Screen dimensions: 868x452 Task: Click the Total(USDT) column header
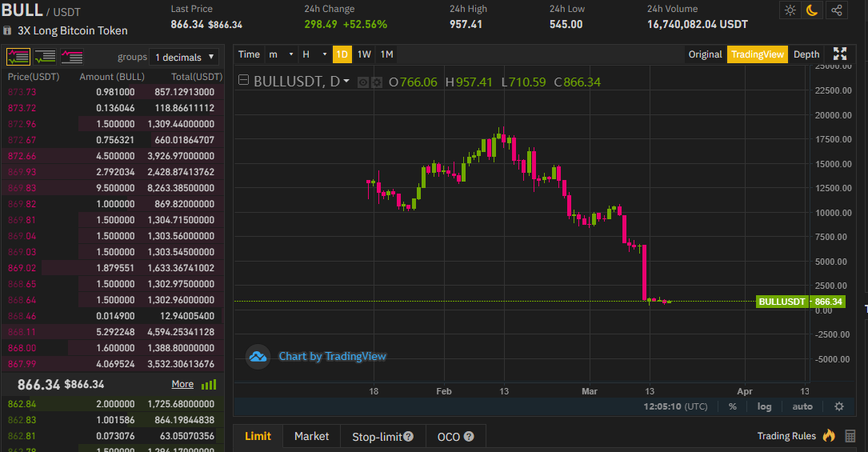tap(197, 77)
